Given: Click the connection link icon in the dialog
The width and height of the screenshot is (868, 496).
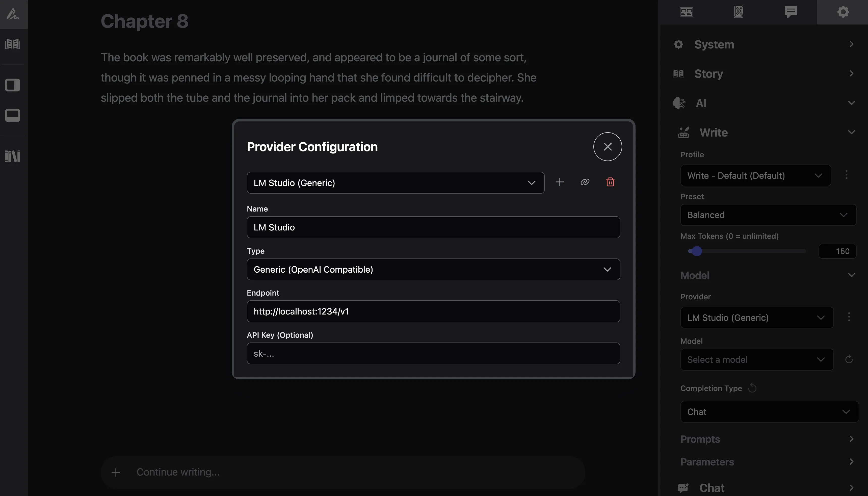Looking at the screenshot, I should (x=585, y=182).
